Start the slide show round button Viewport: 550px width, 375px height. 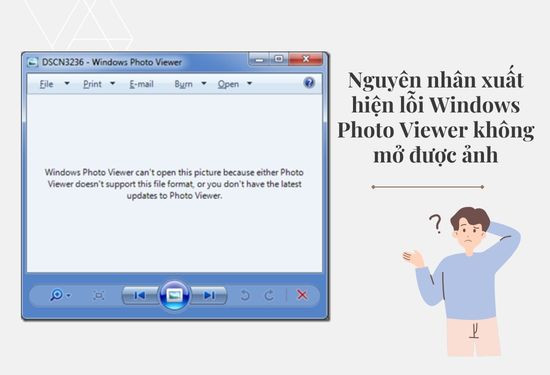coord(175,295)
